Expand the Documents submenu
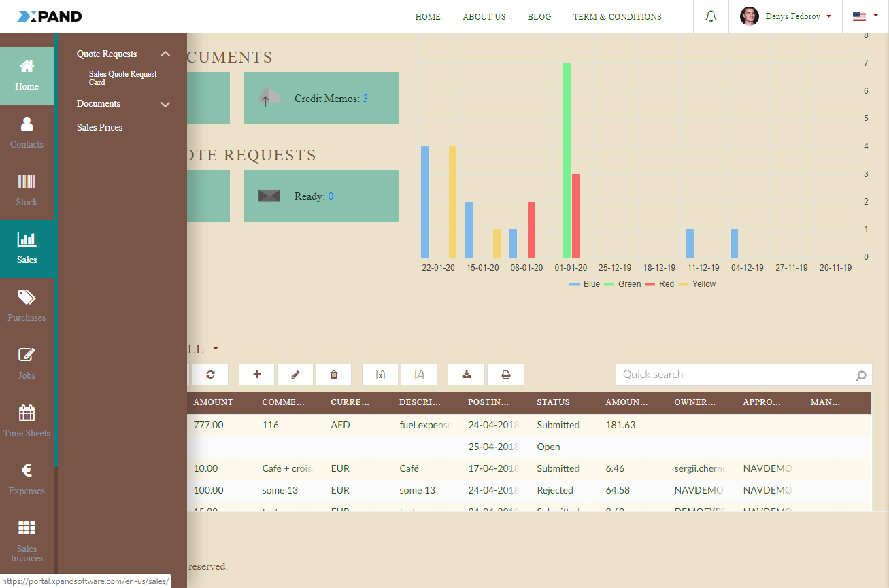The width and height of the screenshot is (889, 588). click(x=165, y=104)
